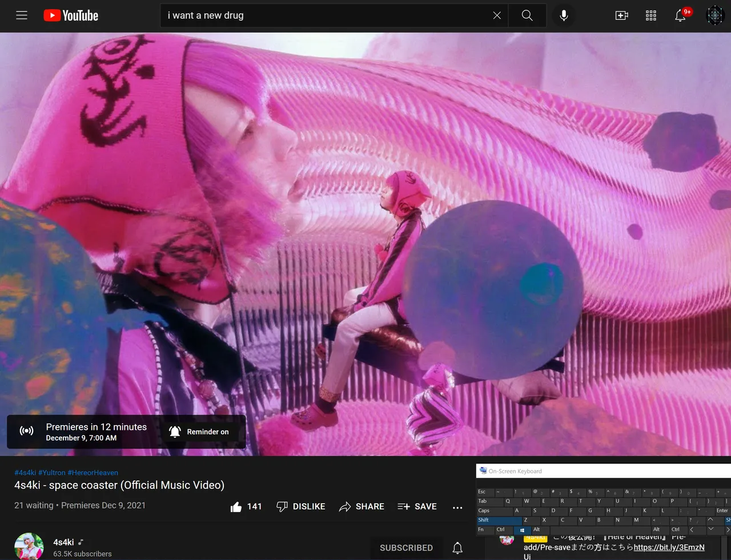Click the space bar on On-Screen Keyboard

pyautogui.click(x=601, y=530)
